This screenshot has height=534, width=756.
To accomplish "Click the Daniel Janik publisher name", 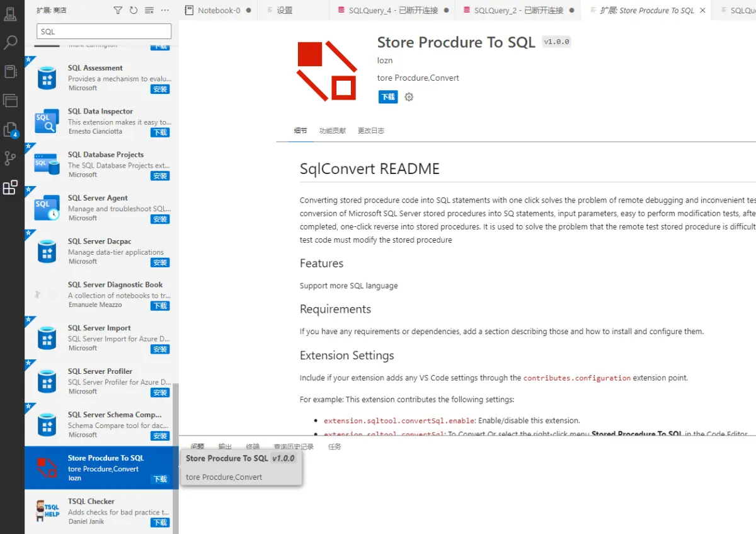I will (85, 521).
